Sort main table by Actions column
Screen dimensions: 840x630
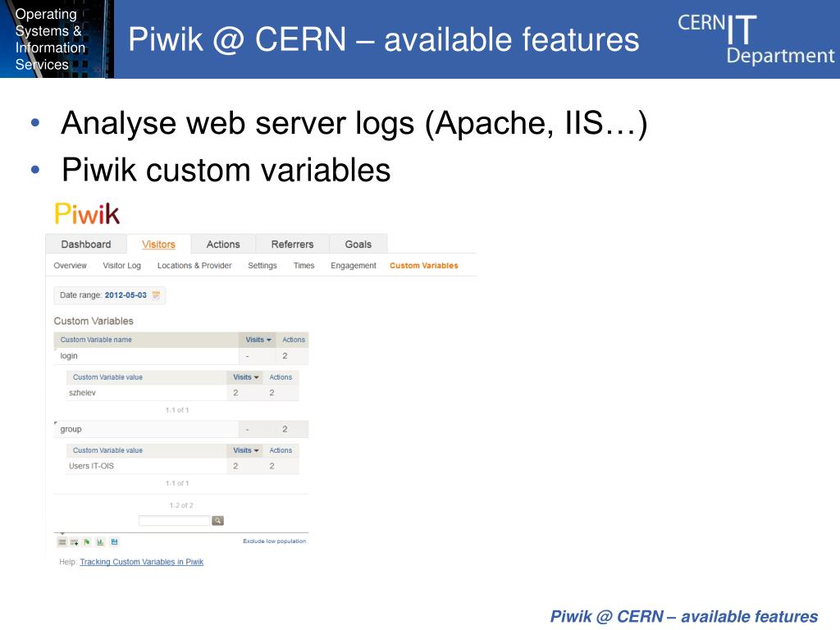pos(294,340)
